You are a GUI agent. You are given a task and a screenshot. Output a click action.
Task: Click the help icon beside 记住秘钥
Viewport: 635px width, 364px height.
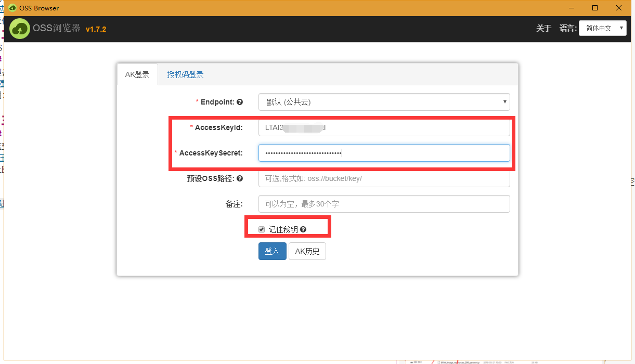pyautogui.click(x=303, y=229)
